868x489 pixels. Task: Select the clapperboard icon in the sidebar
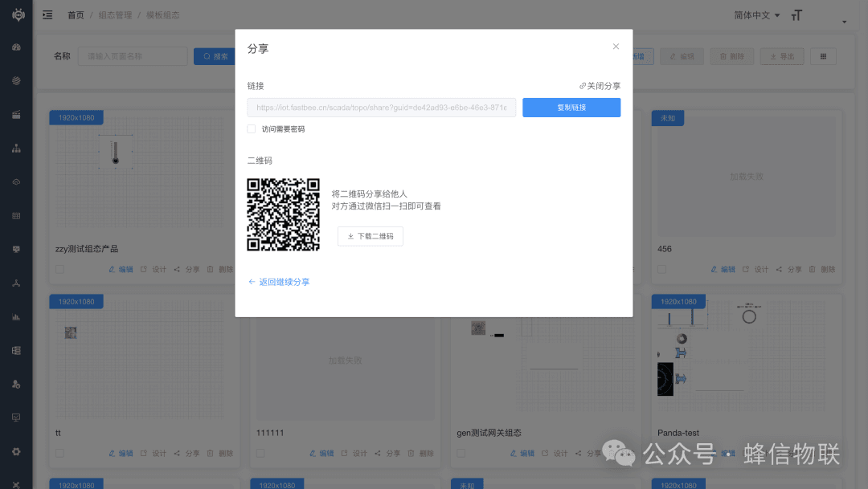click(x=17, y=115)
